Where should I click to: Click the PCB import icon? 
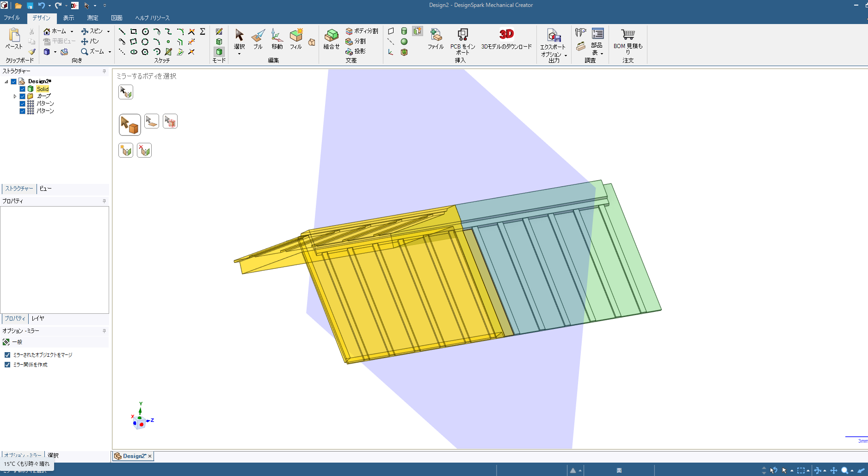pos(462,35)
